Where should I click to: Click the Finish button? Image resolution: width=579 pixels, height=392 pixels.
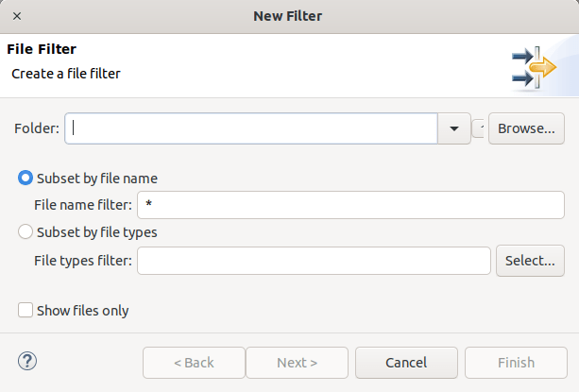[x=516, y=363]
